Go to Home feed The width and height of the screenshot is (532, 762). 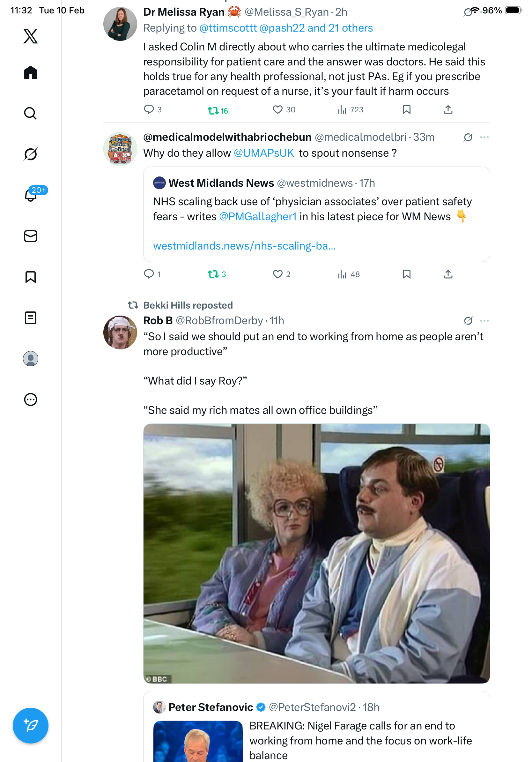pos(31,73)
